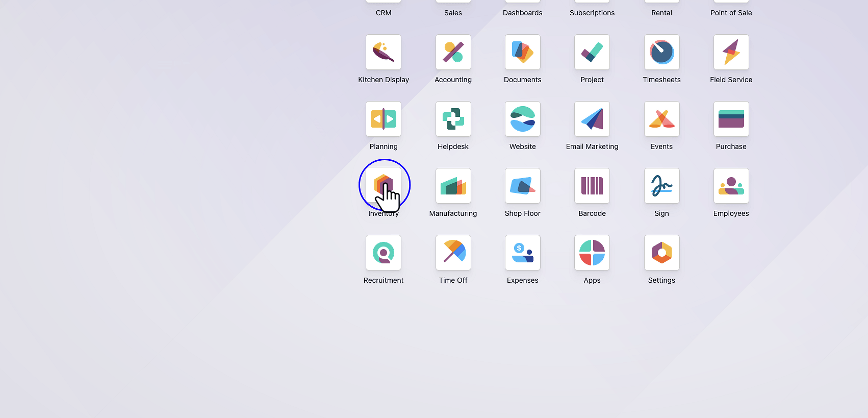Open the Events app icon

coord(661,119)
